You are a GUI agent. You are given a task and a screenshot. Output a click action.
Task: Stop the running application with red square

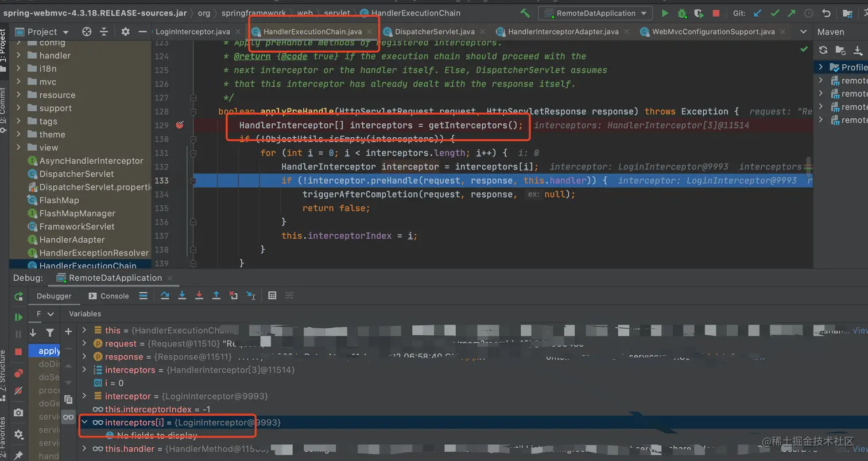[716, 13]
